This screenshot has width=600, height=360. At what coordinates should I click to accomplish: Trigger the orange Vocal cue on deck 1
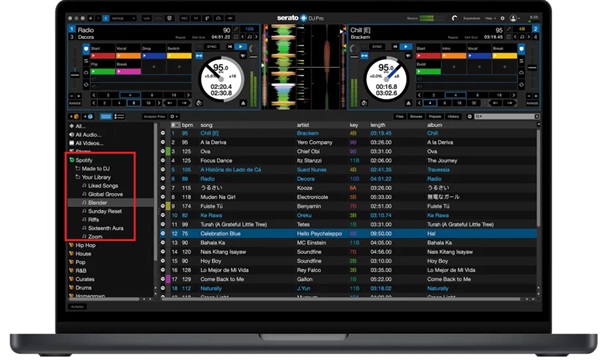[128, 56]
